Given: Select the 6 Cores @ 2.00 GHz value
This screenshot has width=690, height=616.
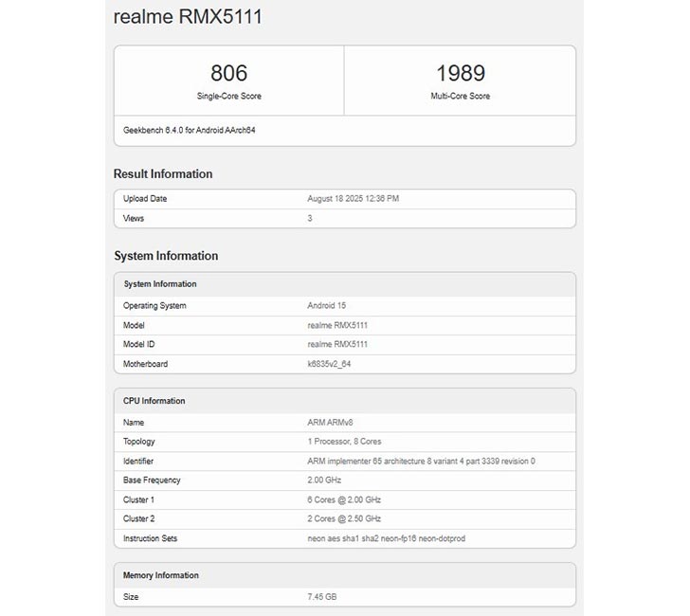Looking at the screenshot, I should coord(344,499).
